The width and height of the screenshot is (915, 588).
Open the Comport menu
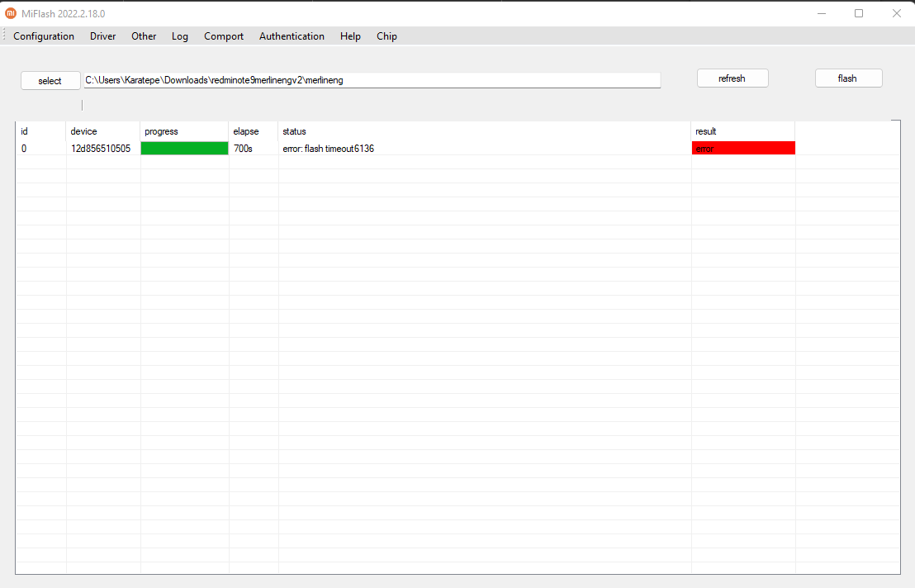click(x=224, y=36)
